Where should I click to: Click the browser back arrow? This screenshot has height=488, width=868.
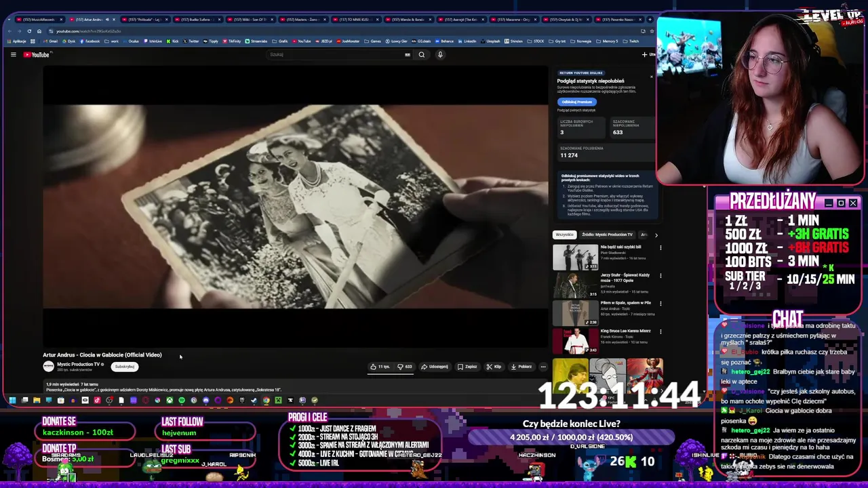tap(9, 31)
